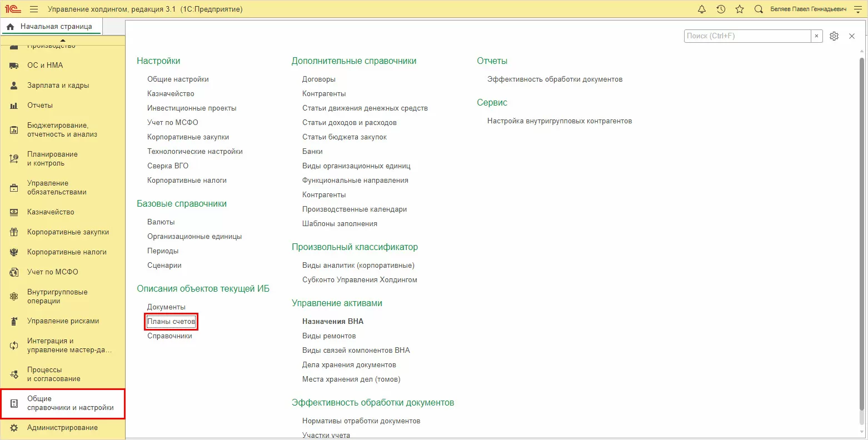Click the ОС и НМА truck icon
The image size is (868, 440).
(14, 66)
